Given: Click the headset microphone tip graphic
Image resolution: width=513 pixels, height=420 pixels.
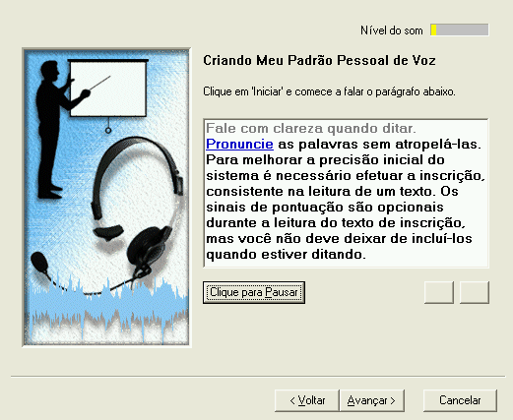Looking at the screenshot, I should (40, 262).
